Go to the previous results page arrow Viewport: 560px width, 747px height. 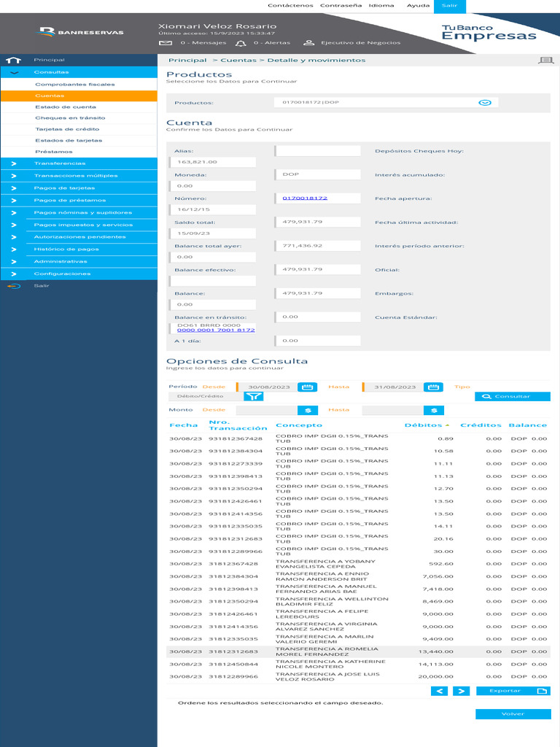(439, 691)
